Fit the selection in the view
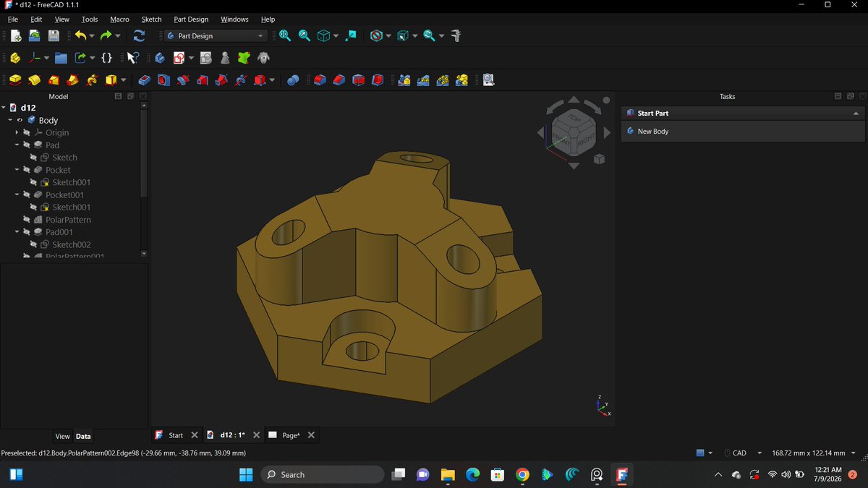 point(305,35)
